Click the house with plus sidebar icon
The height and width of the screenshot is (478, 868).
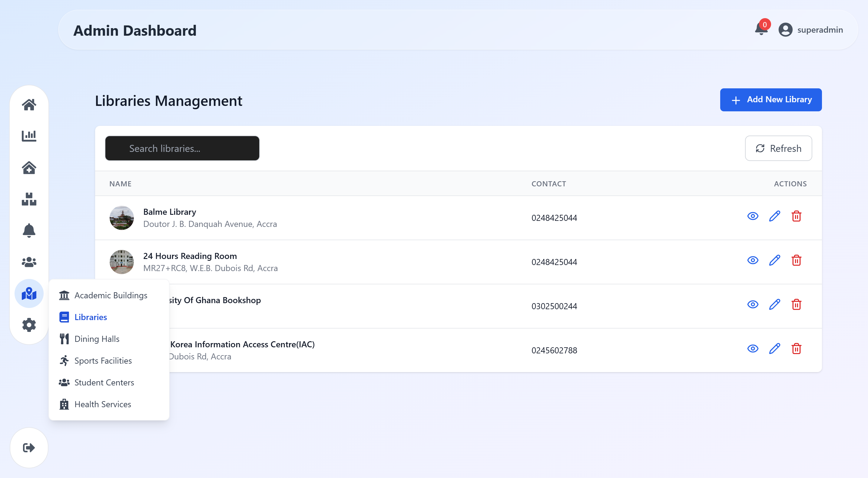[x=29, y=168]
